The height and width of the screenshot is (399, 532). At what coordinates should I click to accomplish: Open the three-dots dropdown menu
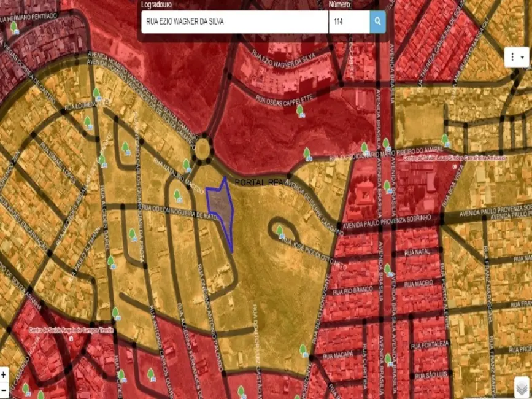[516, 57]
